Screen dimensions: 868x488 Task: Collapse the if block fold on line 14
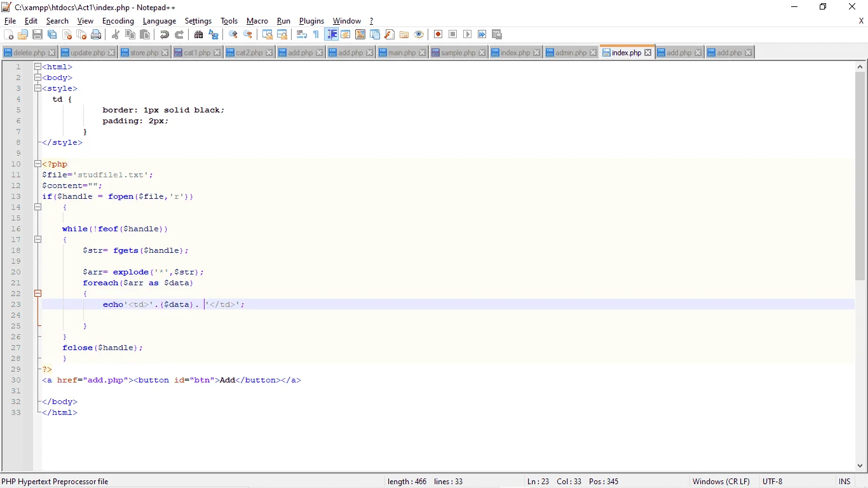37,207
